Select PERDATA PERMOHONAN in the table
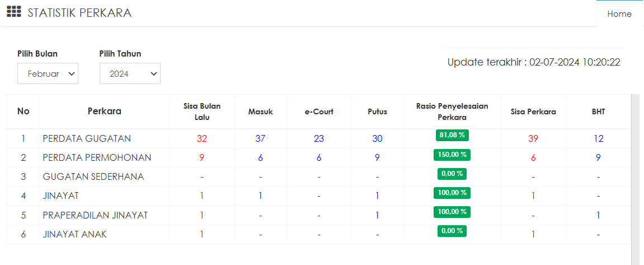644x265 pixels. (x=97, y=157)
